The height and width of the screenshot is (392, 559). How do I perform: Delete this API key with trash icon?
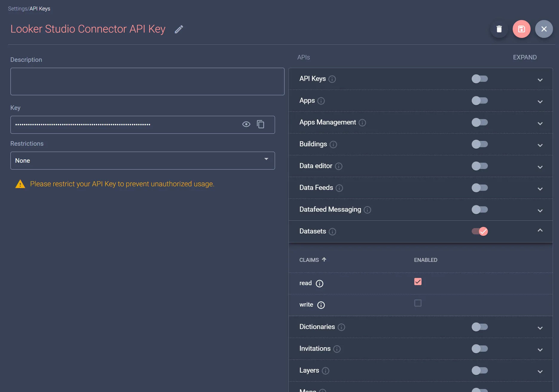(499, 29)
